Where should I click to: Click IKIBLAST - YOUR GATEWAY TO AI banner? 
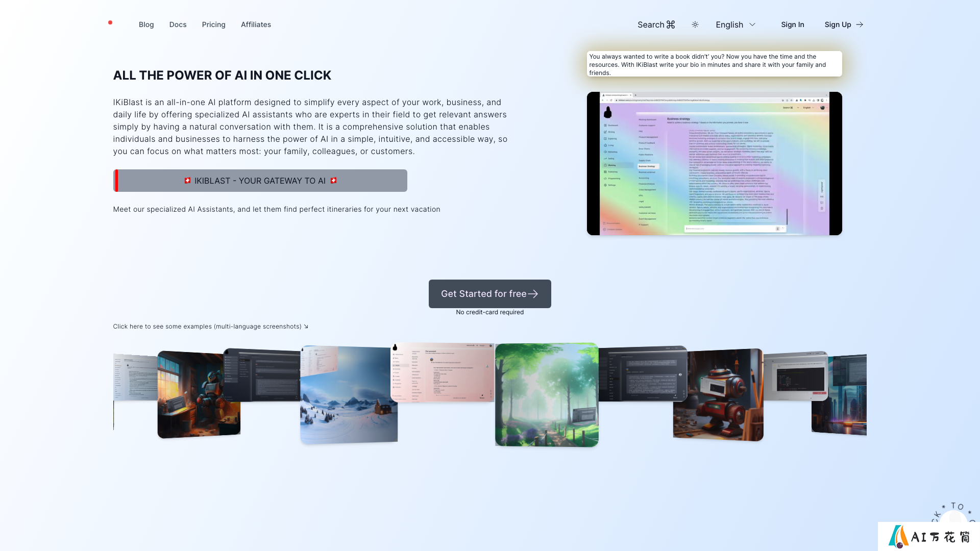(260, 181)
